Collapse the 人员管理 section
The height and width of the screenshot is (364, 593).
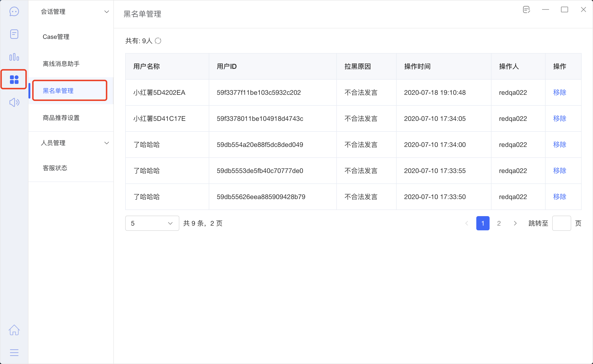pyautogui.click(x=106, y=143)
